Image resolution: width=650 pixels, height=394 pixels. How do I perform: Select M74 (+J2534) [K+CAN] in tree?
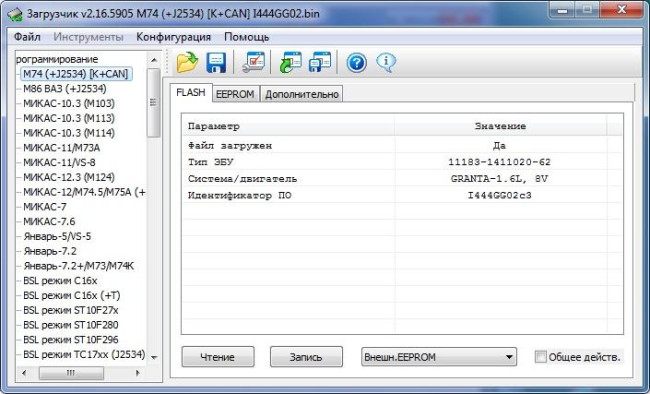[x=76, y=74]
